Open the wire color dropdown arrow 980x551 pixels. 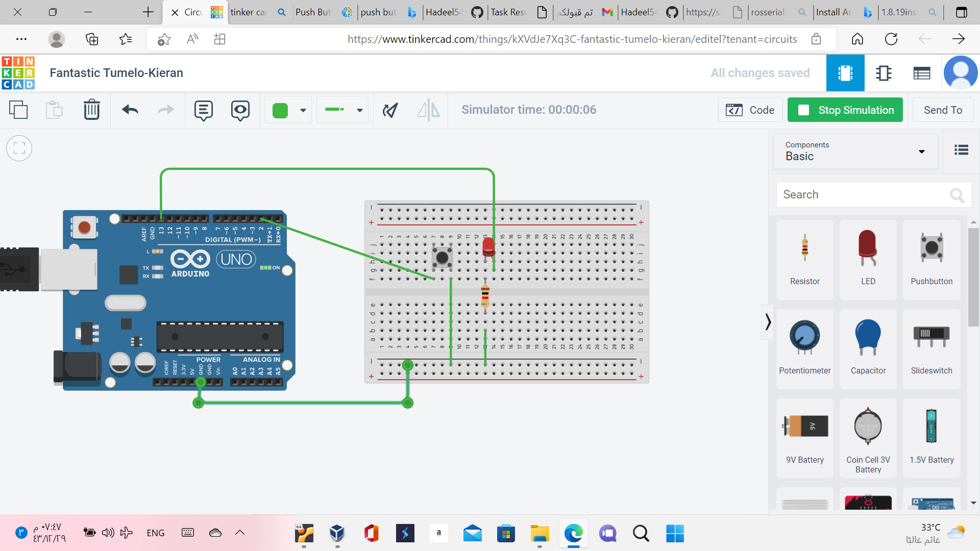tap(303, 110)
